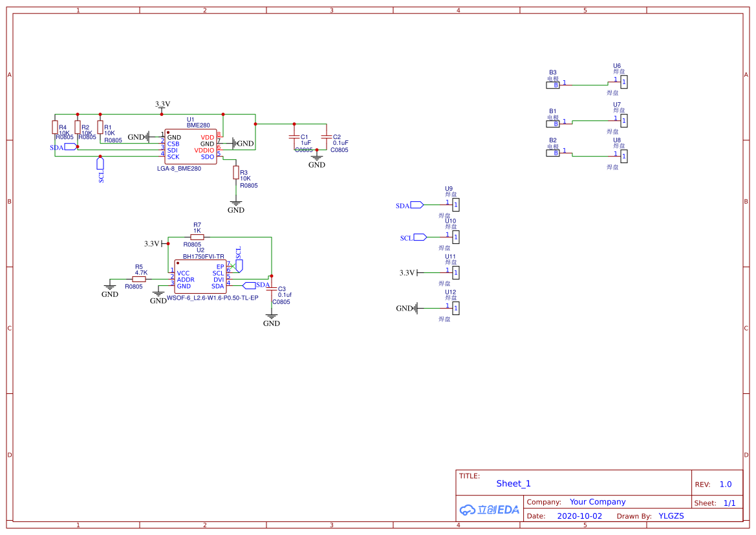Click the Sheet_1 title text
Screen dimensions: 756x535
tap(513, 483)
